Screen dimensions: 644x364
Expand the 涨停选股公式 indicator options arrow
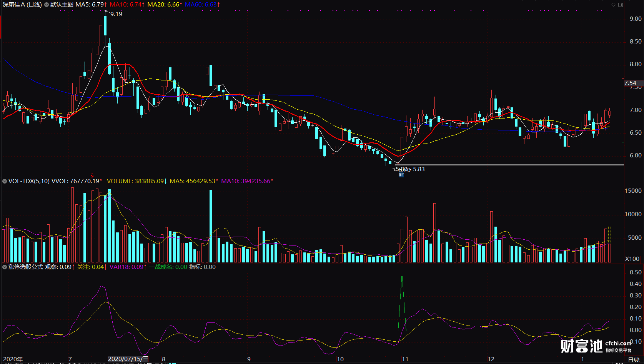tap(5, 267)
